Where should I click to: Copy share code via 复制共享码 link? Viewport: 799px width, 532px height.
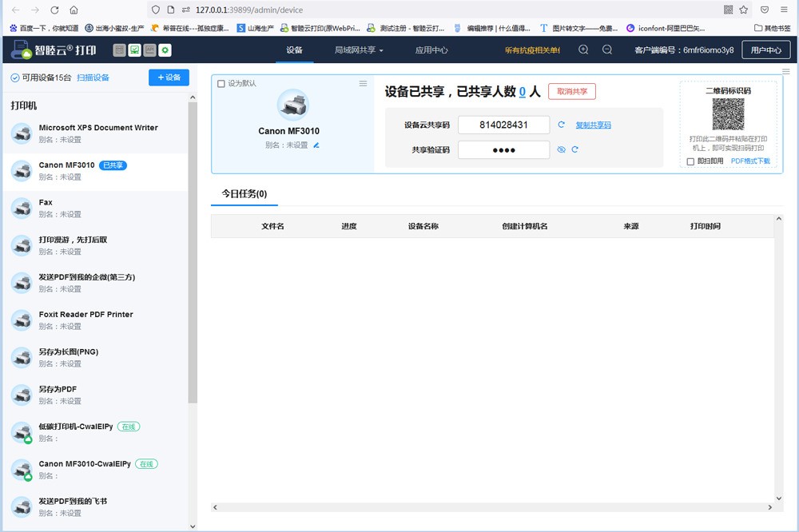tap(594, 125)
